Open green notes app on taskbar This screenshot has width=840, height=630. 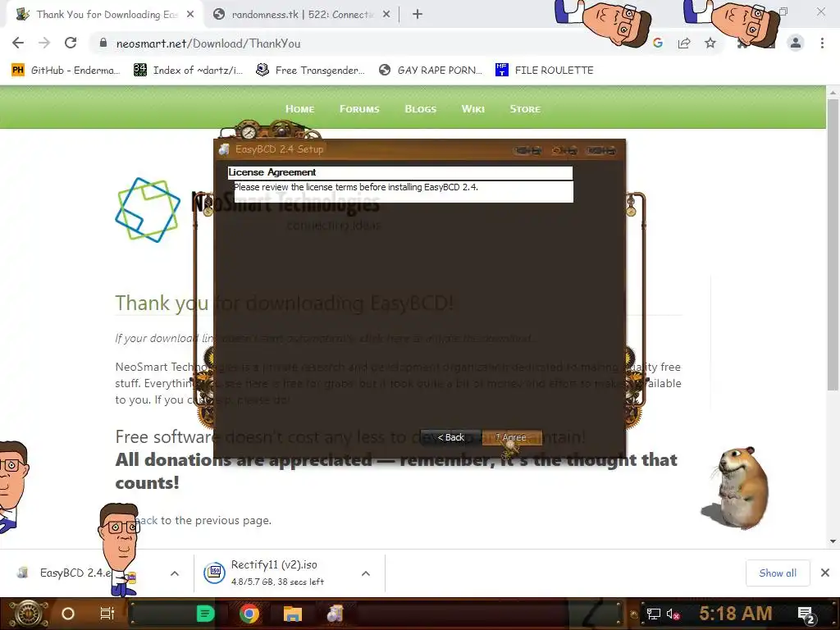(x=206, y=614)
